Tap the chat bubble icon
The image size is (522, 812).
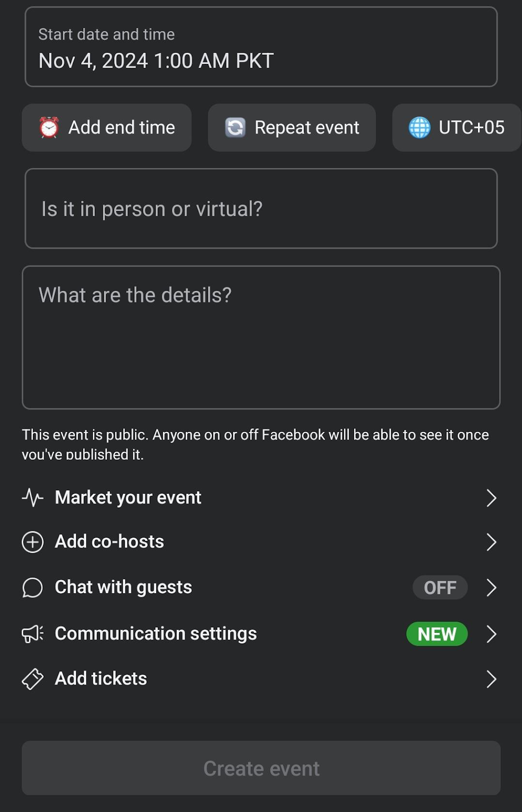pos(32,587)
